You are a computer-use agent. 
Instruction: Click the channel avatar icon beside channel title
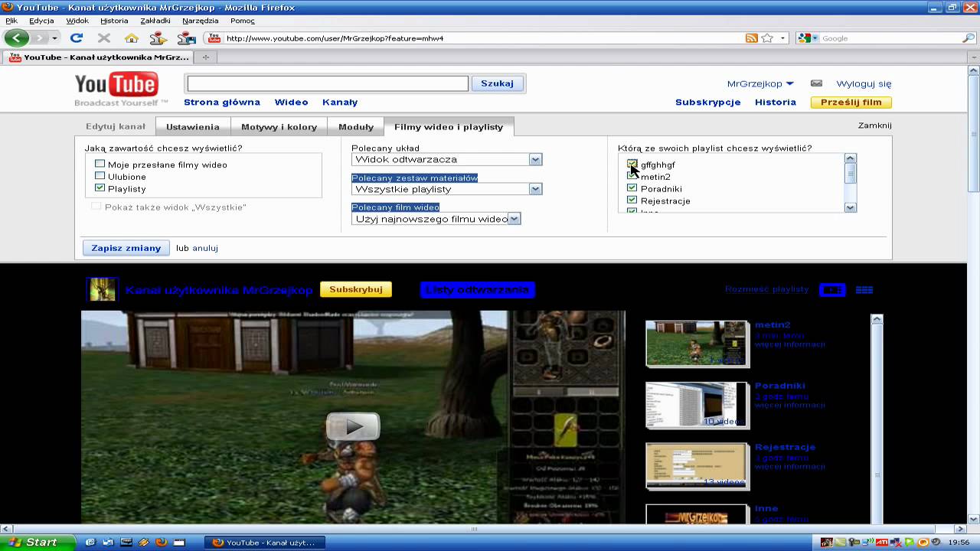(103, 289)
